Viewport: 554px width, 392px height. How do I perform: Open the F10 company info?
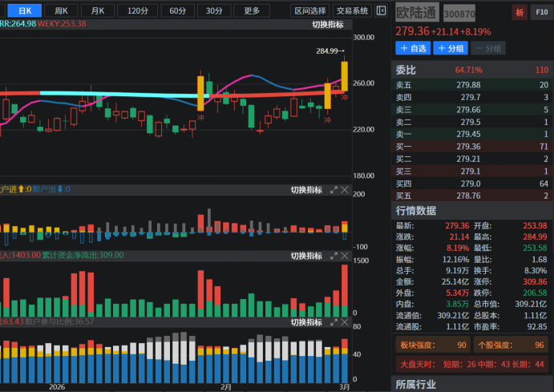[x=541, y=12]
